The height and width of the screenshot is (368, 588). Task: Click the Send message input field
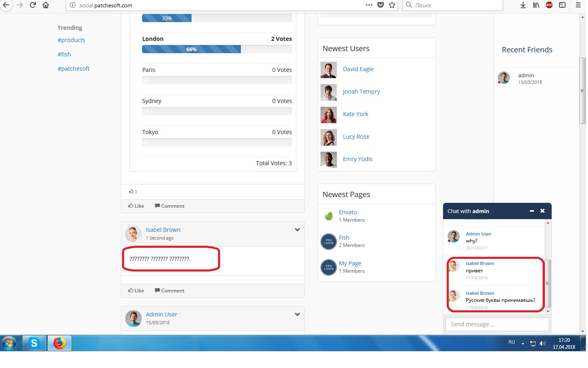click(497, 324)
